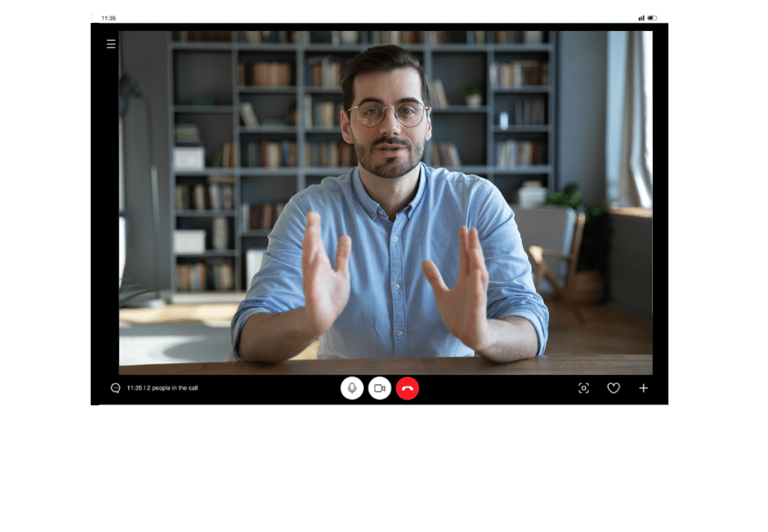This screenshot has width=768, height=532.
Task: Expand additional call options via plus
Action: coord(644,388)
